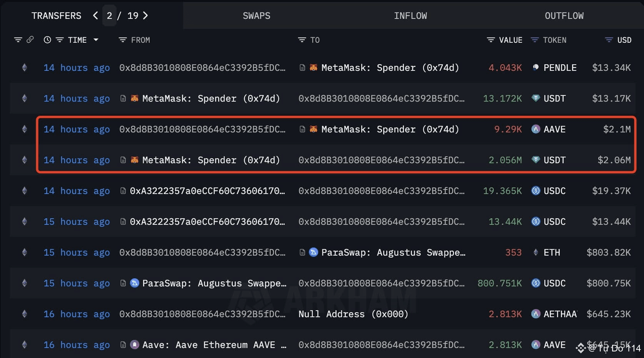Open 0xA3222357 sender on 13.44K USDC row
644x358 pixels.
coord(207,222)
